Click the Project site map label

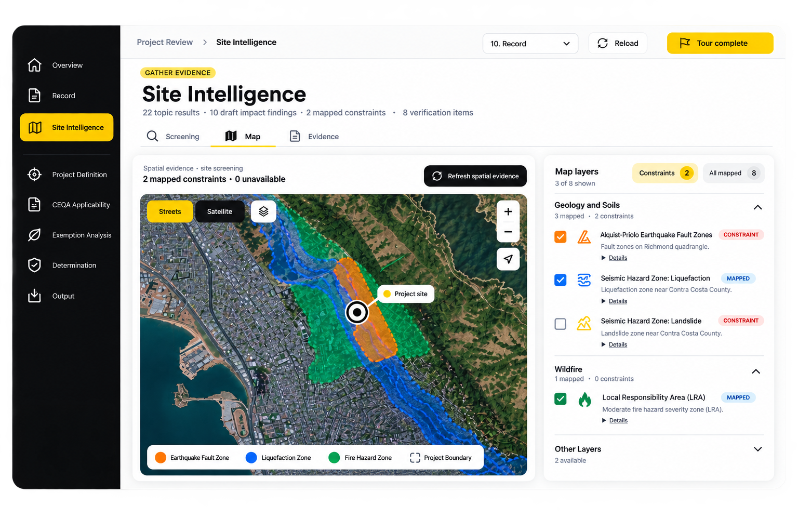pyautogui.click(x=405, y=294)
